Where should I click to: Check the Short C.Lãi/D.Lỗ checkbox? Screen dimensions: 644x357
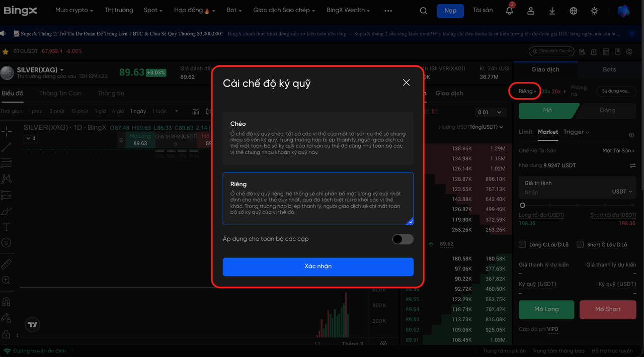[x=580, y=244]
